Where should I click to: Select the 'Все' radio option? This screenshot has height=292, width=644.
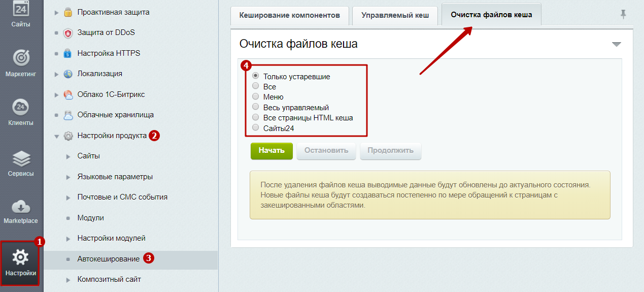[x=256, y=86]
